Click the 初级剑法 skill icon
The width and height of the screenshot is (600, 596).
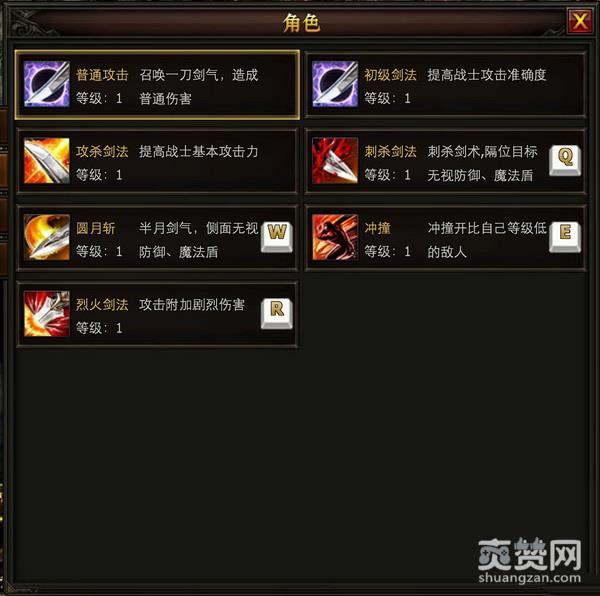(335, 84)
